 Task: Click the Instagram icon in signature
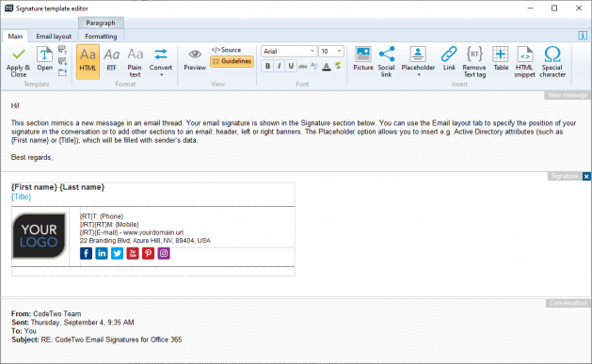(x=164, y=253)
